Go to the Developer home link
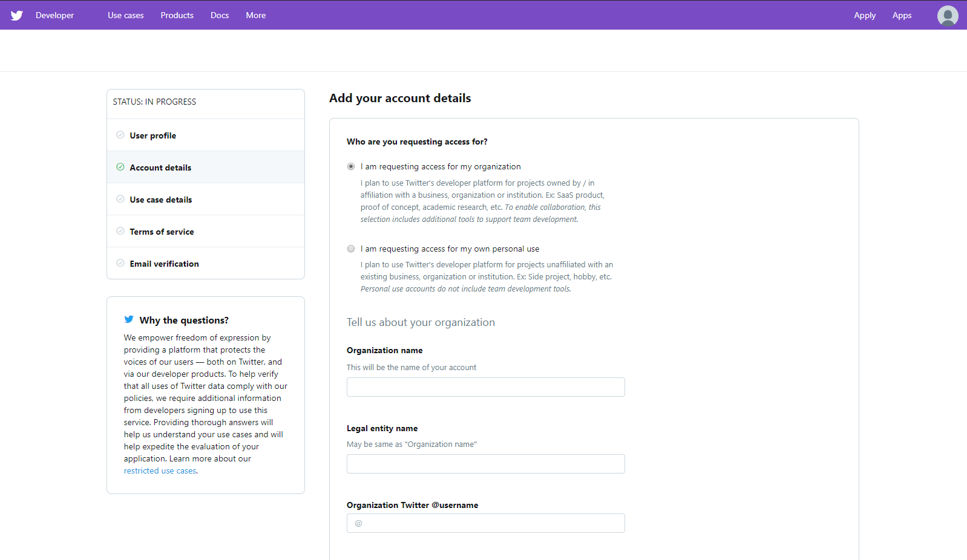 [54, 15]
